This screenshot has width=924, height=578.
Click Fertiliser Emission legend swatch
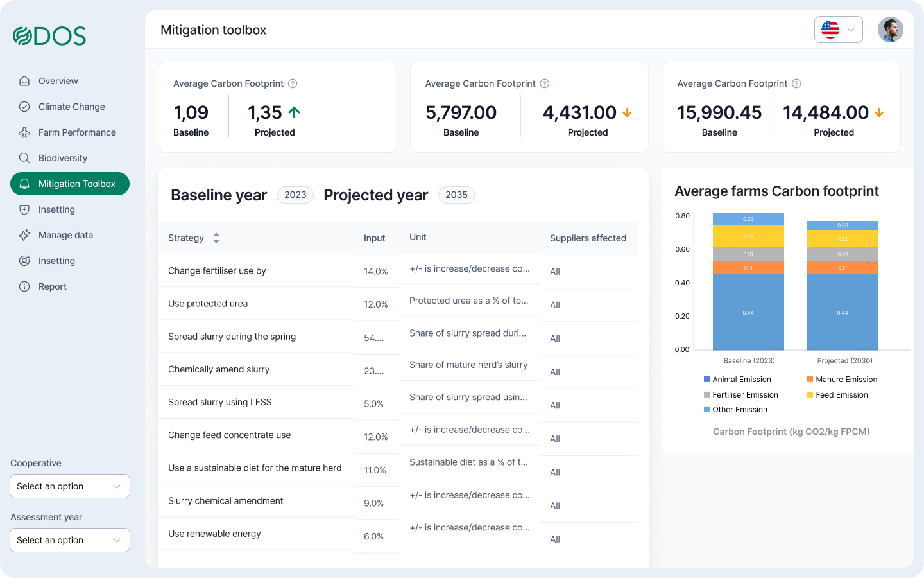click(706, 395)
